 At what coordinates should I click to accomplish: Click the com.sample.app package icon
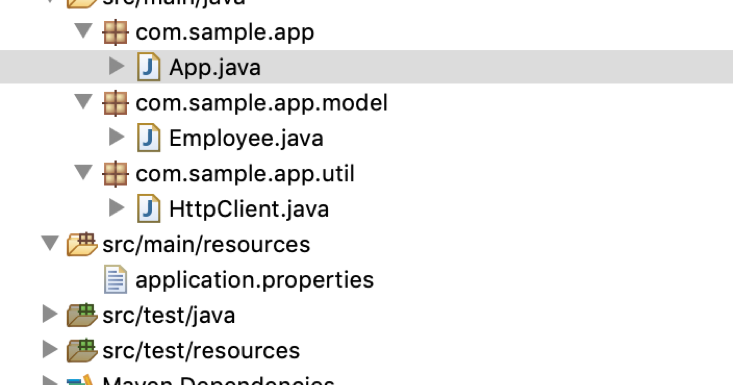click(115, 33)
